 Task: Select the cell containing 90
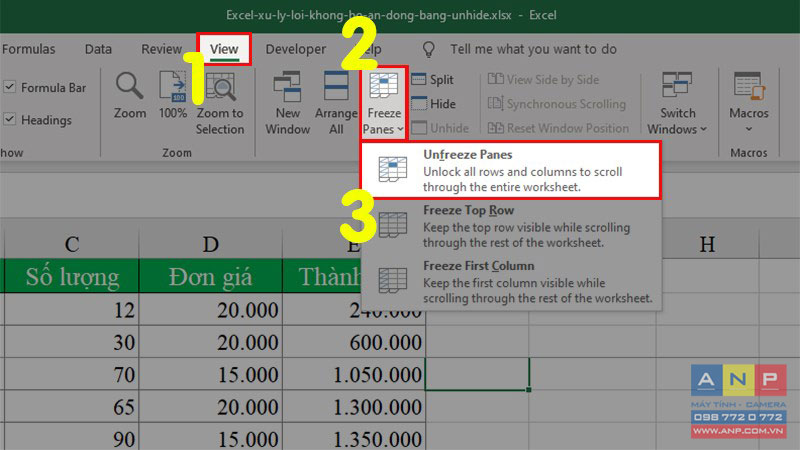[72, 437]
